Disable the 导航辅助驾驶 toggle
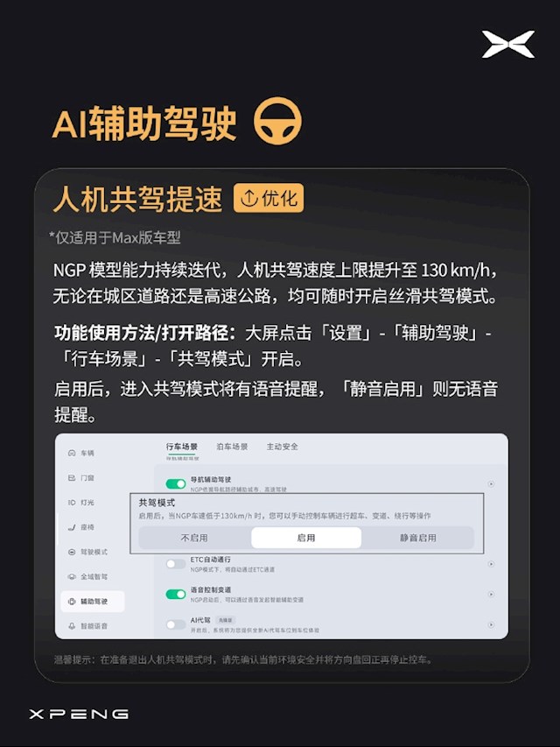560x747 pixels. click(x=176, y=484)
